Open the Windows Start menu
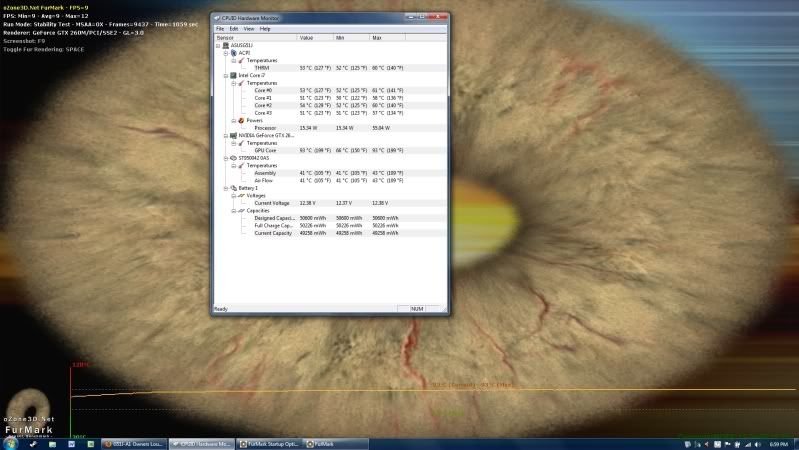The width and height of the screenshot is (799, 450). tap(10, 444)
